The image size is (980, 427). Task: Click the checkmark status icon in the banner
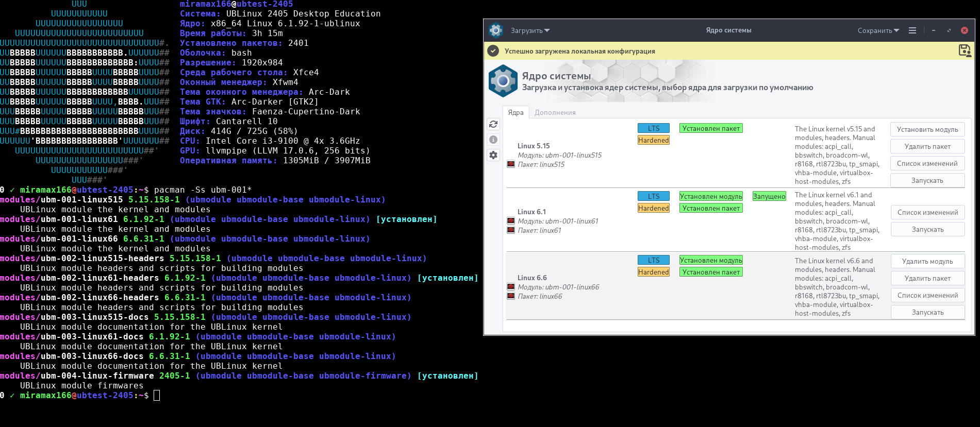click(493, 51)
